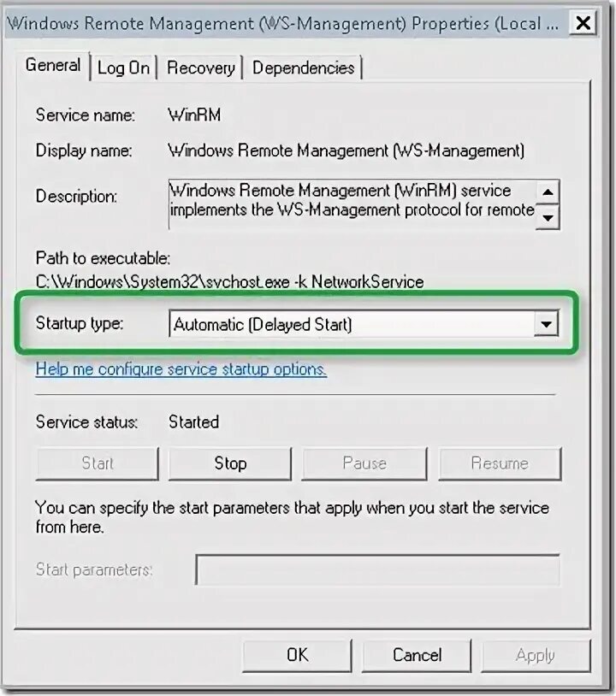Switch to the Log On tab
Image resolution: width=616 pixels, height=696 pixels.
(x=123, y=68)
